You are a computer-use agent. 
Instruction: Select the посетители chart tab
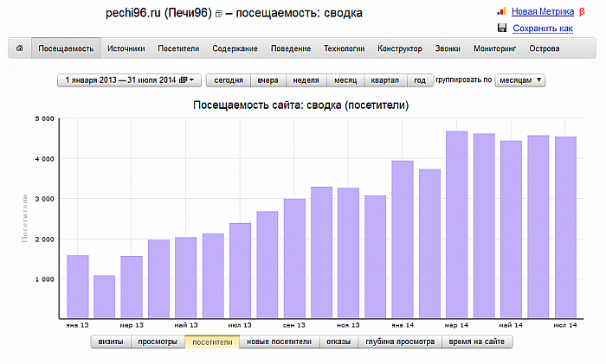pyautogui.click(x=212, y=342)
